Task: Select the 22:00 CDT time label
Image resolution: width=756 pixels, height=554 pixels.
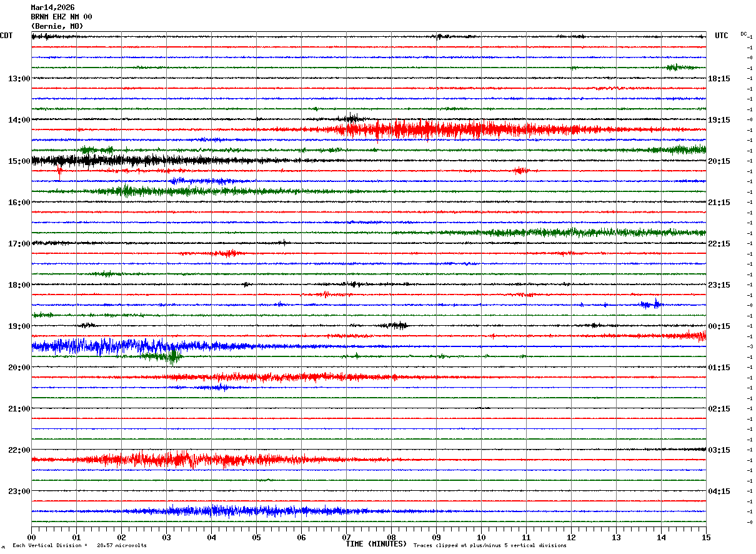Action: (19, 450)
